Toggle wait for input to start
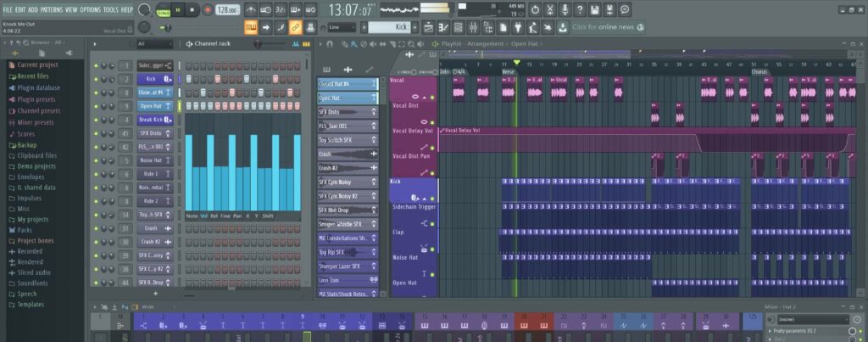Screen dimensions: 868x342 pos(265,9)
